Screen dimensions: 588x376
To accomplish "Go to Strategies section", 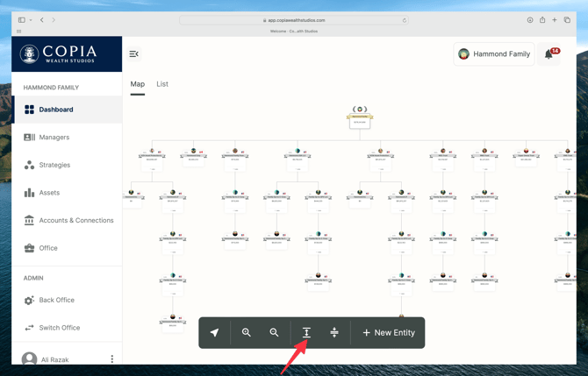I will click(54, 165).
